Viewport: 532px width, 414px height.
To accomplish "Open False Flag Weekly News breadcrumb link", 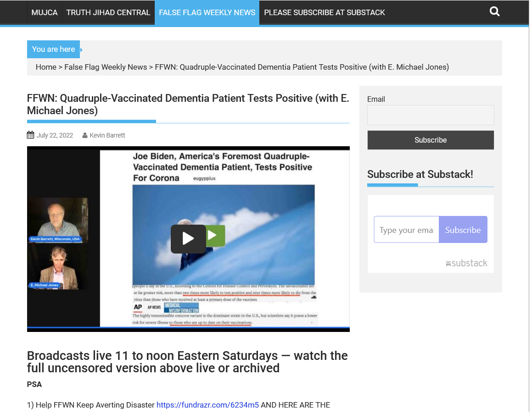I will coord(106,67).
